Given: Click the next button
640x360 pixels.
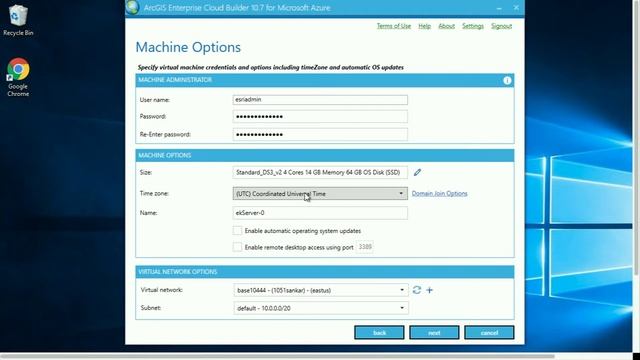Looking at the screenshot, I should pos(434,333).
